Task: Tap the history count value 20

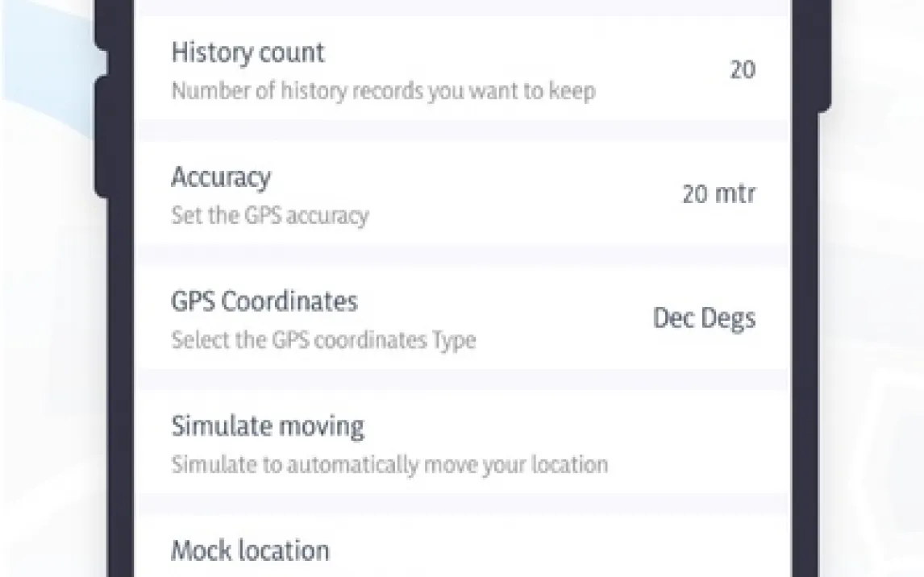Action: pyautogui.click(x=742, y=70)
